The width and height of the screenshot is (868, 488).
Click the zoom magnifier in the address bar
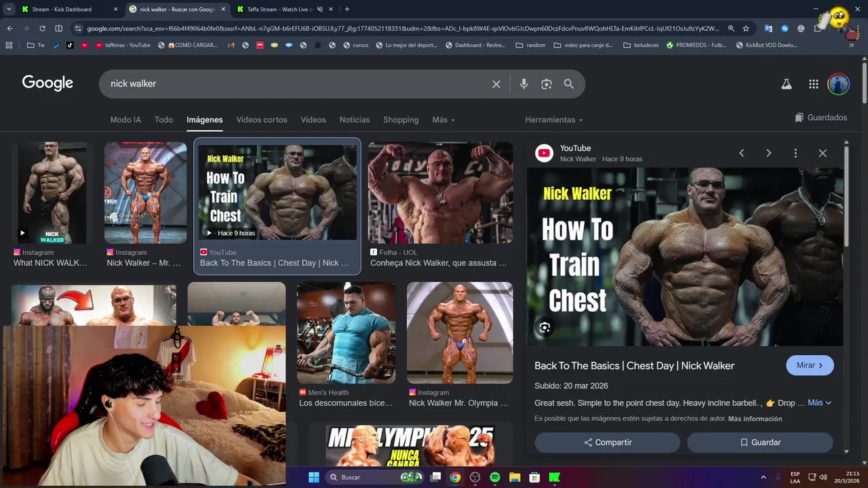click(731, 28)
